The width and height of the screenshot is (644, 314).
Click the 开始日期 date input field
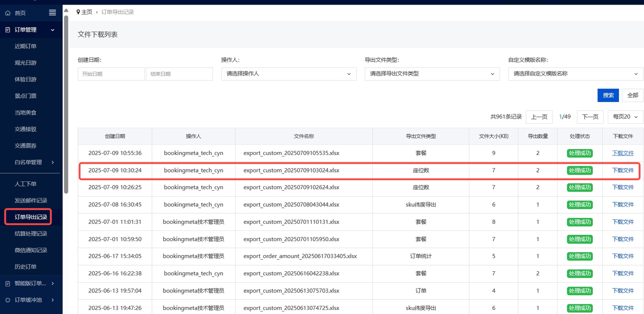111,74
